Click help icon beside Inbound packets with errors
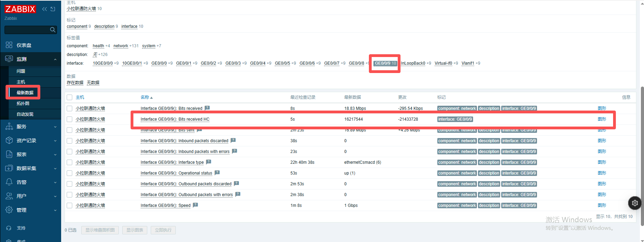This screenshot has height=242, width=644. point(234,151)
